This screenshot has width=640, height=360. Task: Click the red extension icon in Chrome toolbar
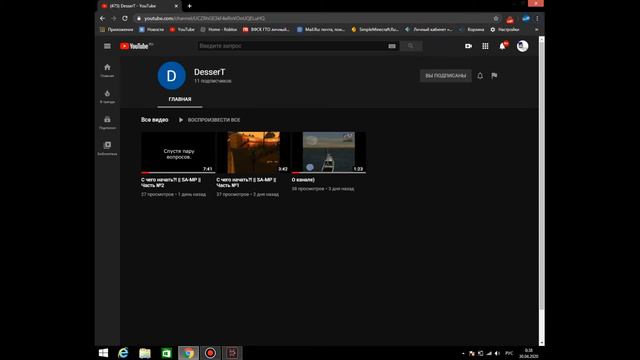pos(510,19)
